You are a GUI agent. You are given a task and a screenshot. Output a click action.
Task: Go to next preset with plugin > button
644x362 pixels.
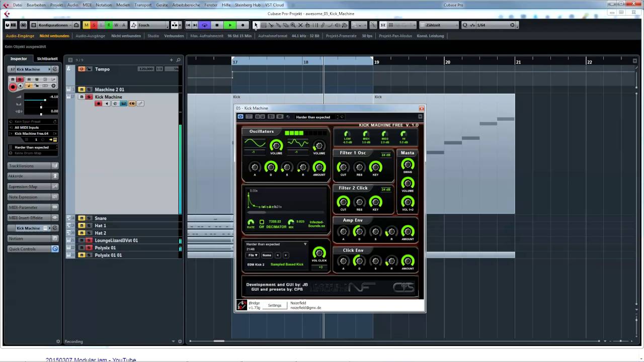(x=286, y=255)
